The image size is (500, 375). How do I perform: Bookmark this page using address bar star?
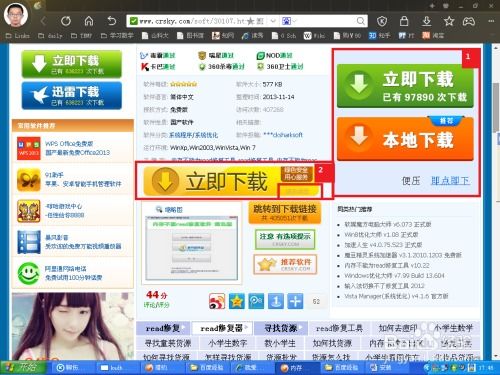pyautogui.click(x=251, y=22)
